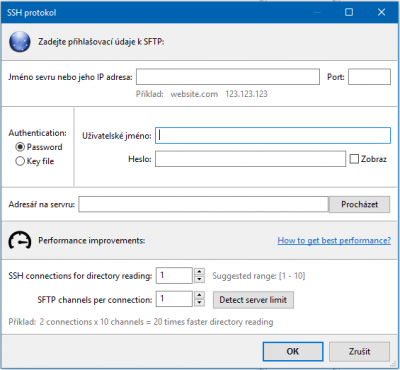Confirm the dialog with OK
Image resolution: width=400 pixels, height=370 pixels.
293,351
